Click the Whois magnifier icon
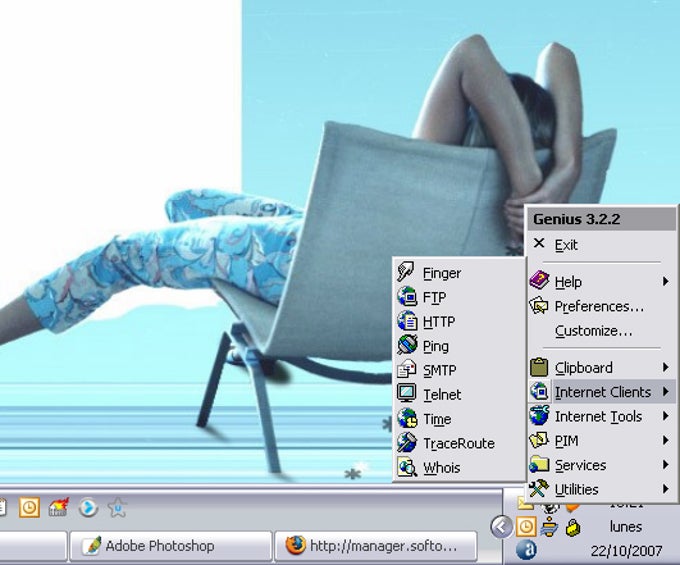Viewport: 680px width, 565px height. [x=407, y=467]
